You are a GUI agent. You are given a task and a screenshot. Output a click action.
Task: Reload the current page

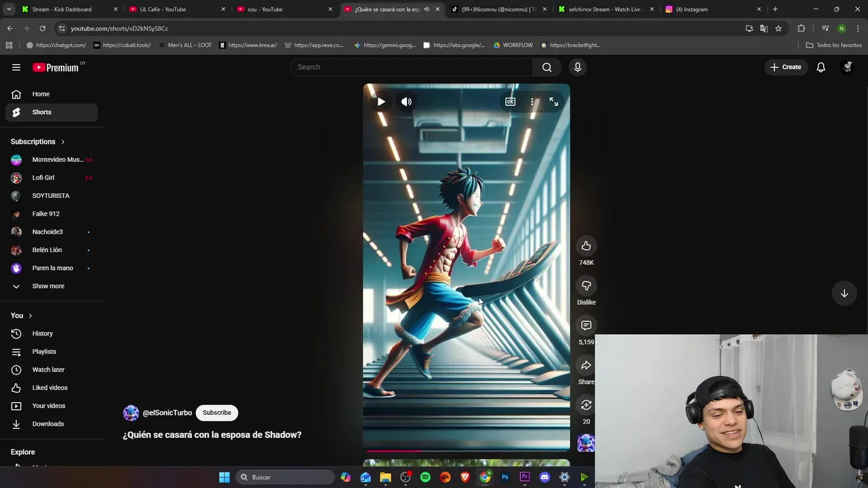coord(42,28)
